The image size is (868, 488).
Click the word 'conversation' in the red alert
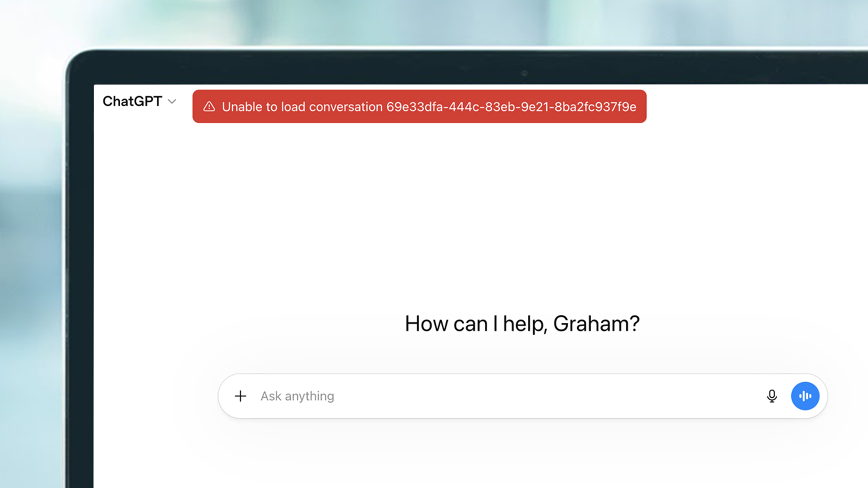pos(345,107)
